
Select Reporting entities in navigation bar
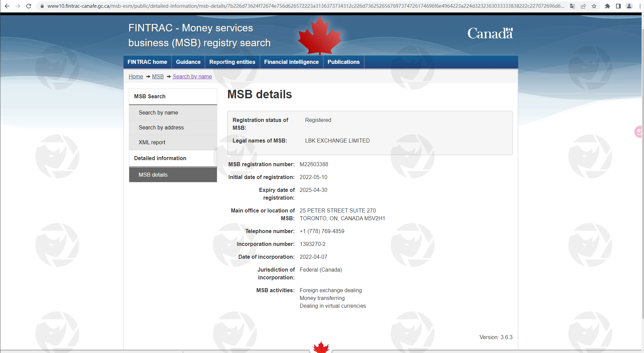[x=232, y=62]
